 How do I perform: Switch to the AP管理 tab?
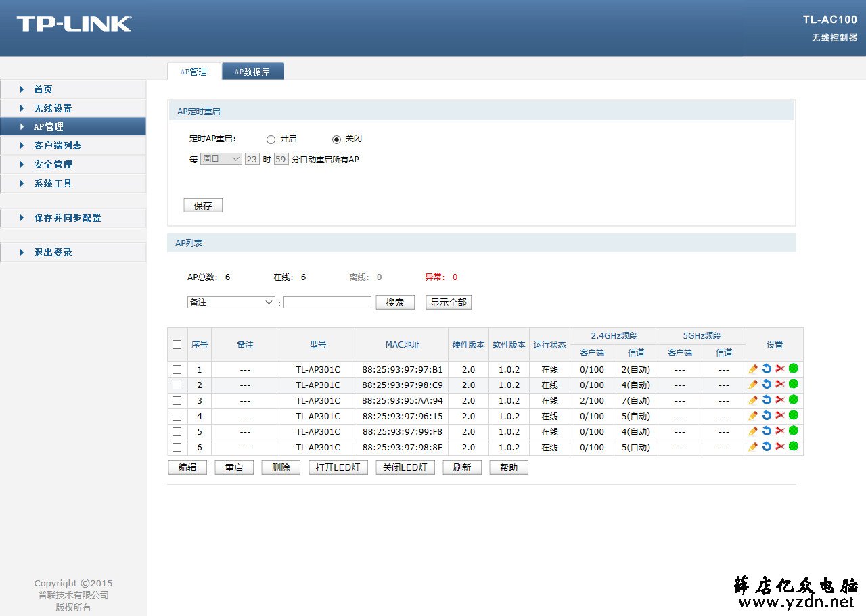(194, 72)
